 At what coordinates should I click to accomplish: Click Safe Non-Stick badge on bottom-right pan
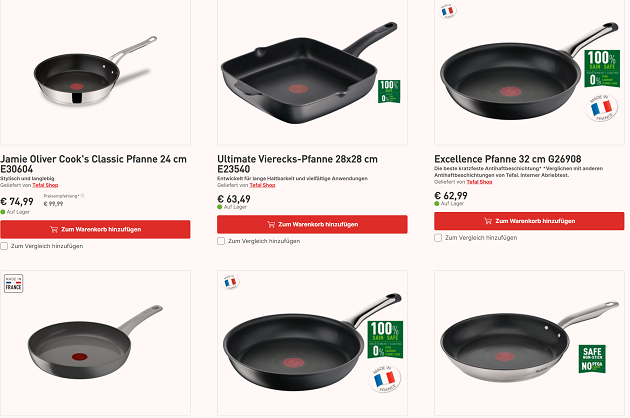point(592,359)
